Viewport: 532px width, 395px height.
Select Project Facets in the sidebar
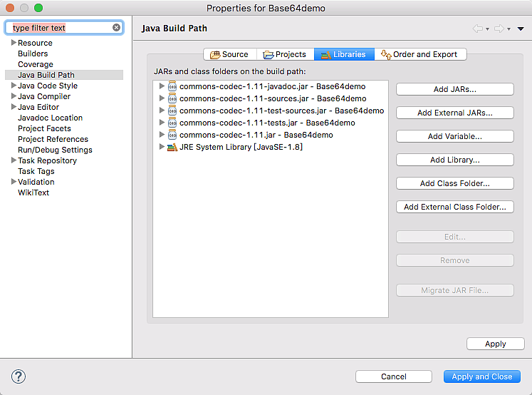click(x=44, y=128)
